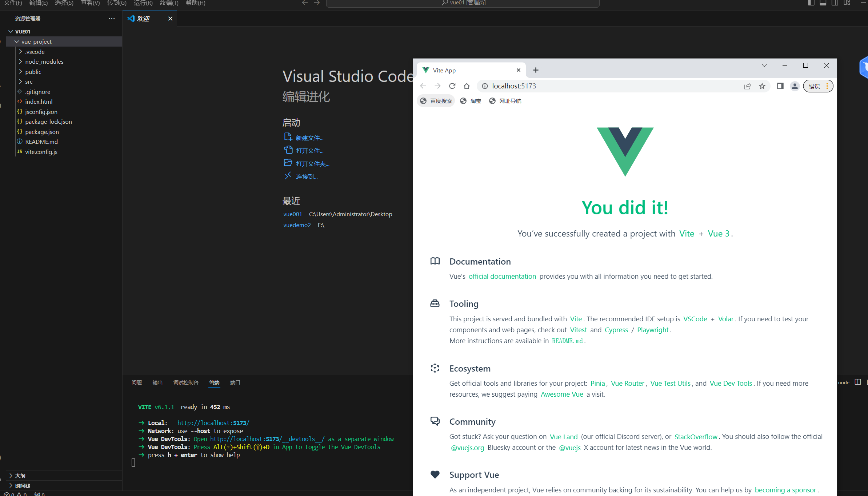Collapse the VUE01 root folder

11,32
